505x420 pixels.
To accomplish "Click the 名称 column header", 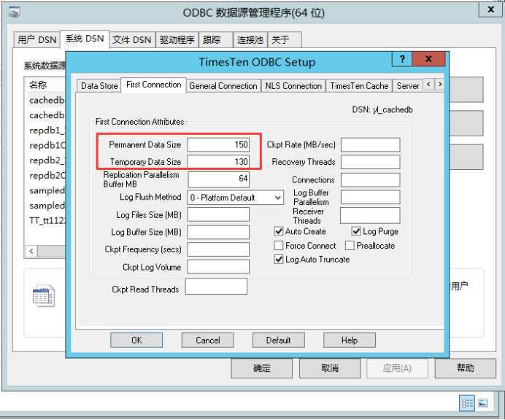I will point(38,85).
